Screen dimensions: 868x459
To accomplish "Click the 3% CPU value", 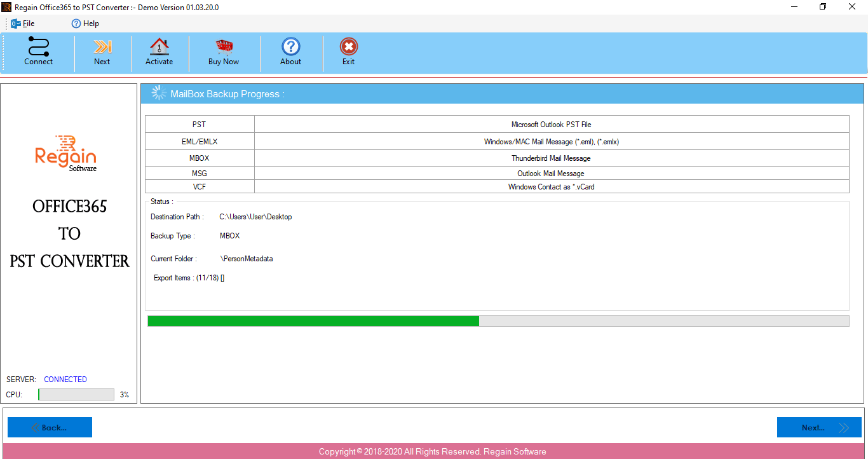I will tap(125, 395).
